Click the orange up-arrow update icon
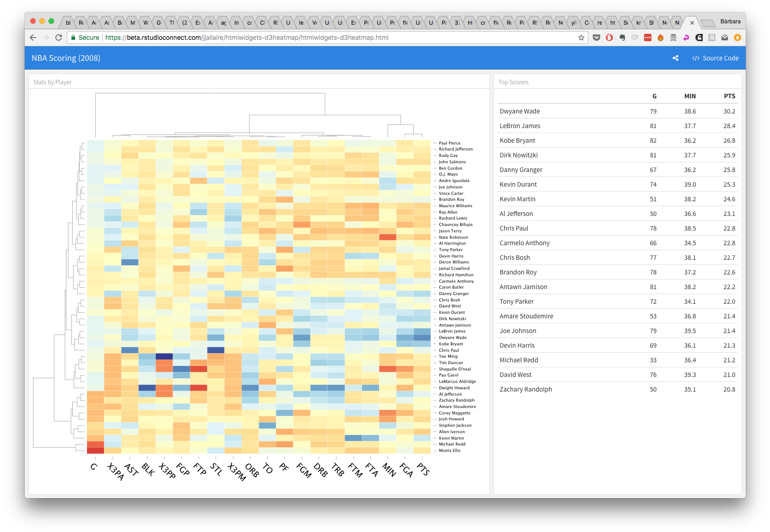Screen dimensions: 770x532 tap(737, 38)
